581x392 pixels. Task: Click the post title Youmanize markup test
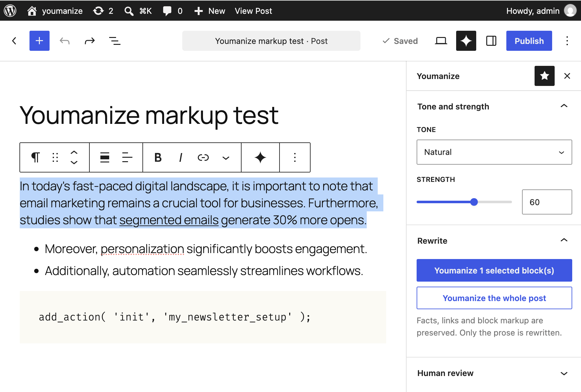coord(149,115)
